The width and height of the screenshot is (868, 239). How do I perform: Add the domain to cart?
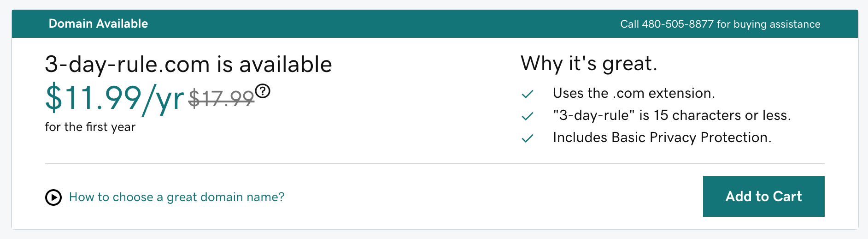click(763, 197)
